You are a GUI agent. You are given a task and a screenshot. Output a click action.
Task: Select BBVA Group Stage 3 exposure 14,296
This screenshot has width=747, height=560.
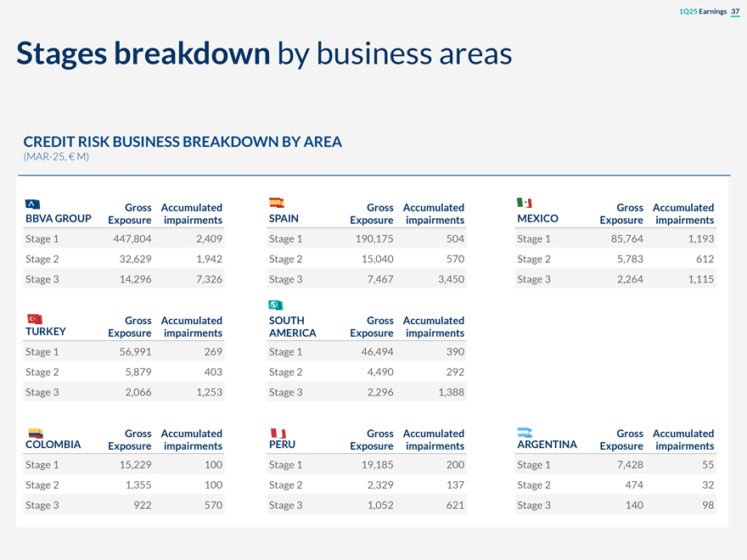pyautogui.click(x=135, y=279)
